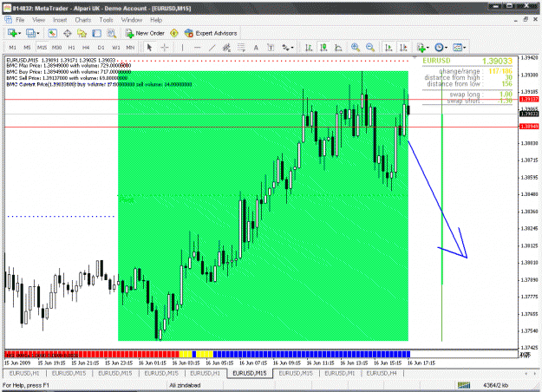Select the arrow Cursor tool
The height and width of the screenshot is (392, 542).
tap(149, 48)
